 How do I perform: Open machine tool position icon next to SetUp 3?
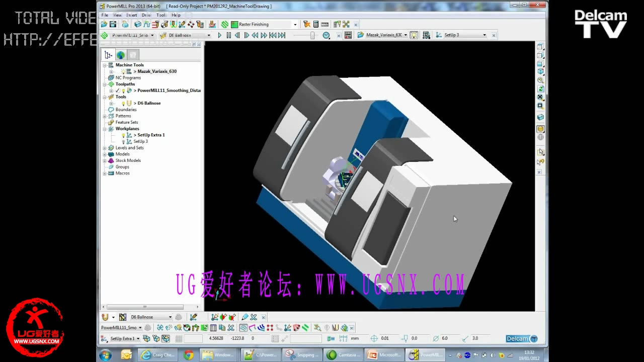point(426,35)
